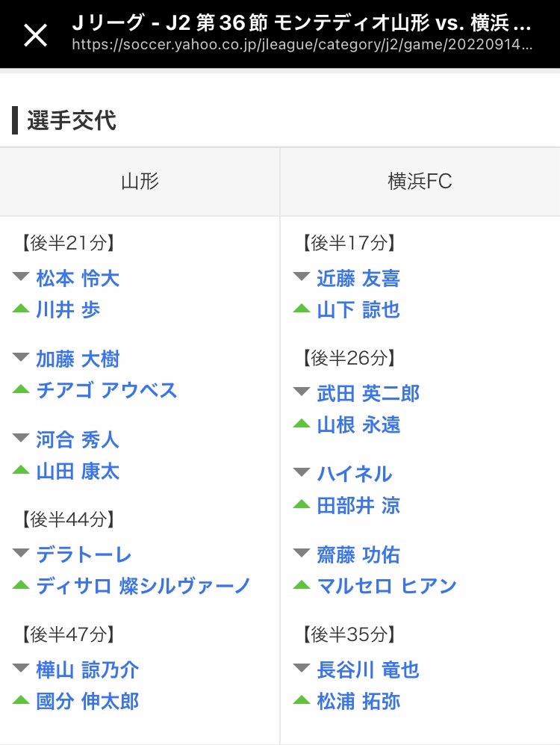The width and height of the screenshot is (560, 745).
Task: Open player link 松本 怜大
Action: [x=78, y=279]
